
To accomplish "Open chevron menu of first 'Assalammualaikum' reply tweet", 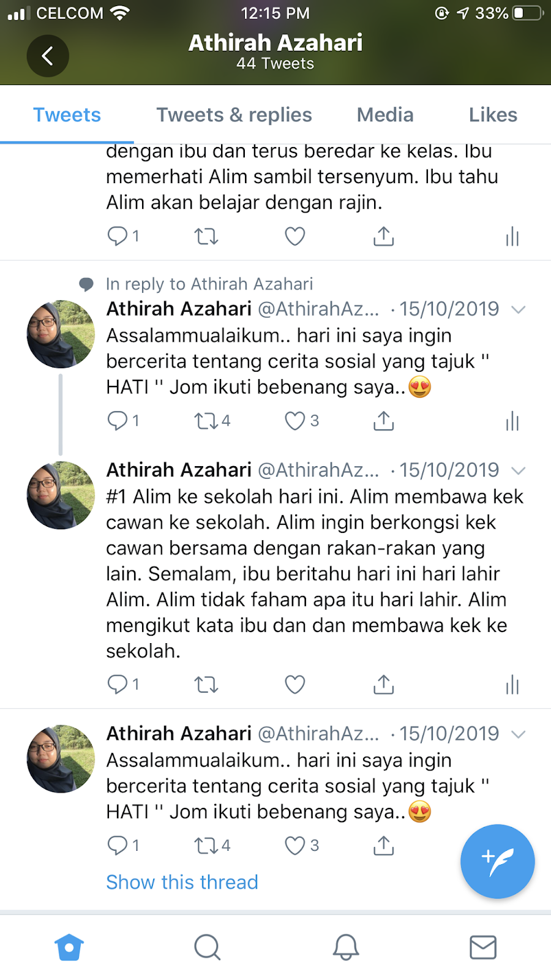I will [519, 310].
